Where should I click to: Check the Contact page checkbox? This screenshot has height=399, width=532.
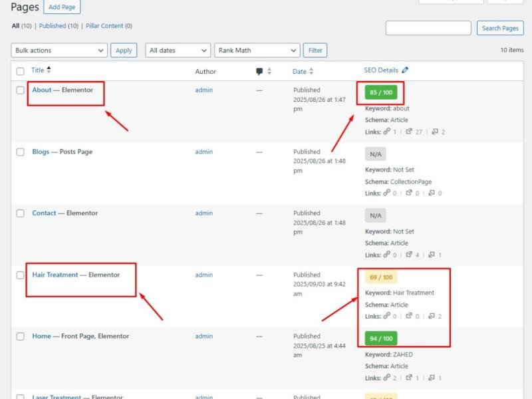click(x=21, y=213)
